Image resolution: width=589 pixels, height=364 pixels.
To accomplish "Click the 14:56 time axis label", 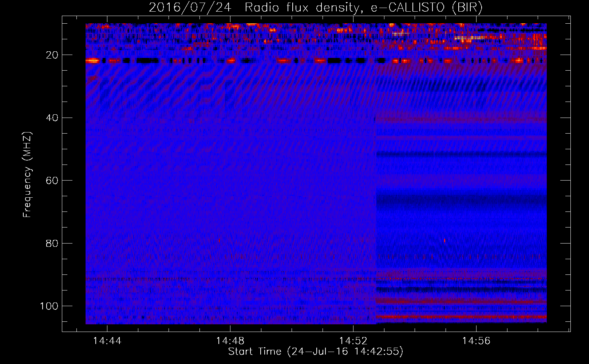I will (x=477, y=341).
